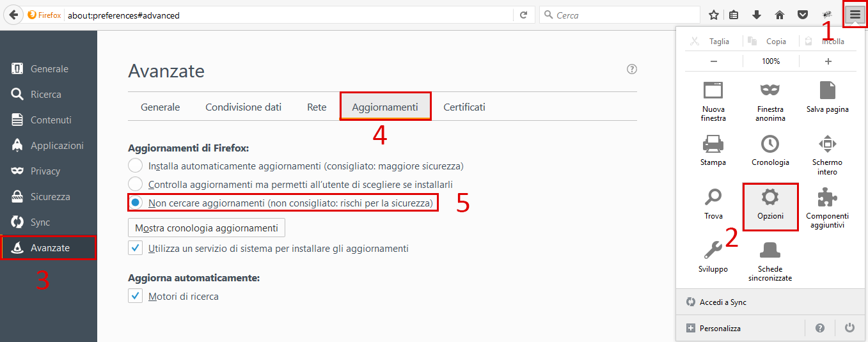Click the Firefox identity label in address bar
The image size is (868, 342).
[x=44, y=15]
